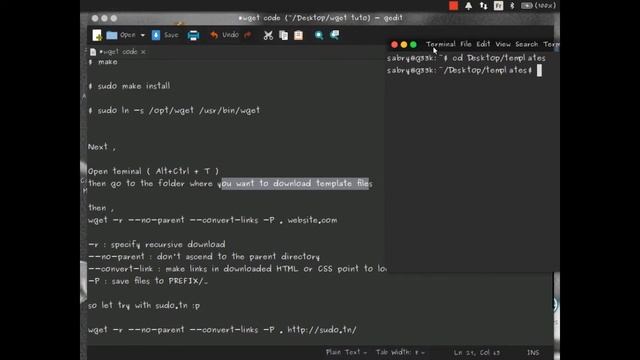
Task: Click the 'so let try with sudo.tn' line
Action: (144, 305)
